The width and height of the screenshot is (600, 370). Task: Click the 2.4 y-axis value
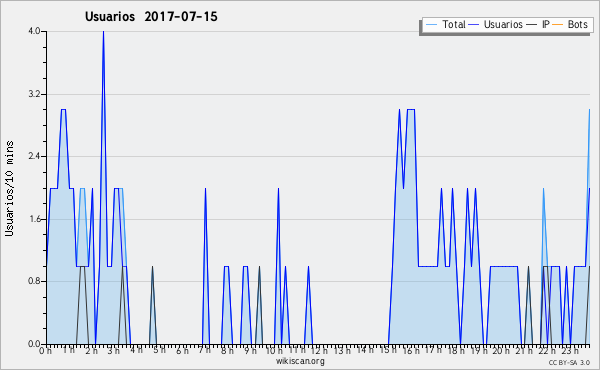coord(34,156)
